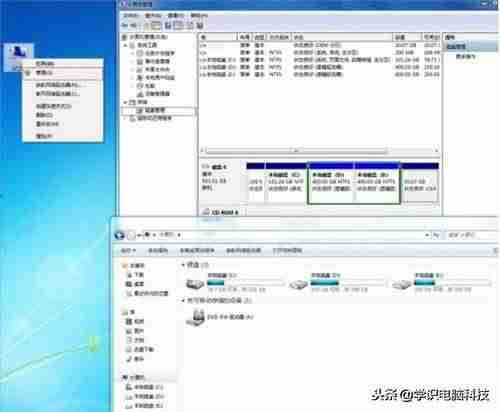Open the Local Disk E: drive icon
Image resolution: width=500 pixels, height=412 pixels.
pyautogui.click(x=402, y=284)
